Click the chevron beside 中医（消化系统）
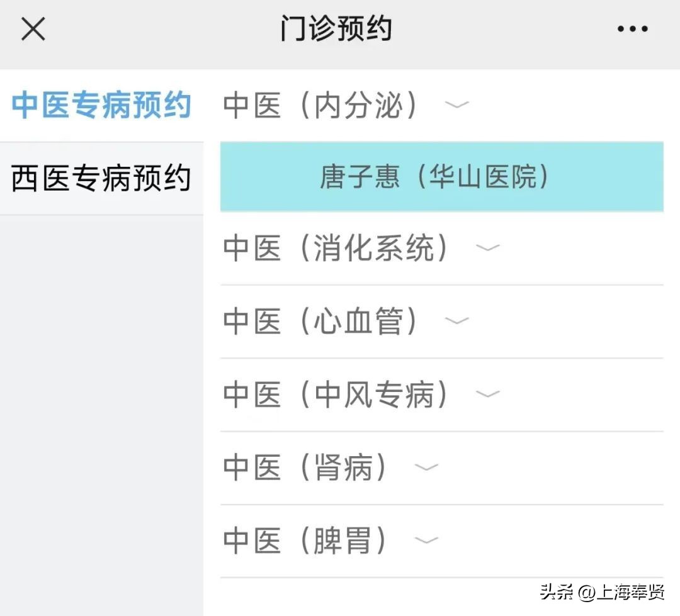This screenshot has width=680, height=616. 489,250
